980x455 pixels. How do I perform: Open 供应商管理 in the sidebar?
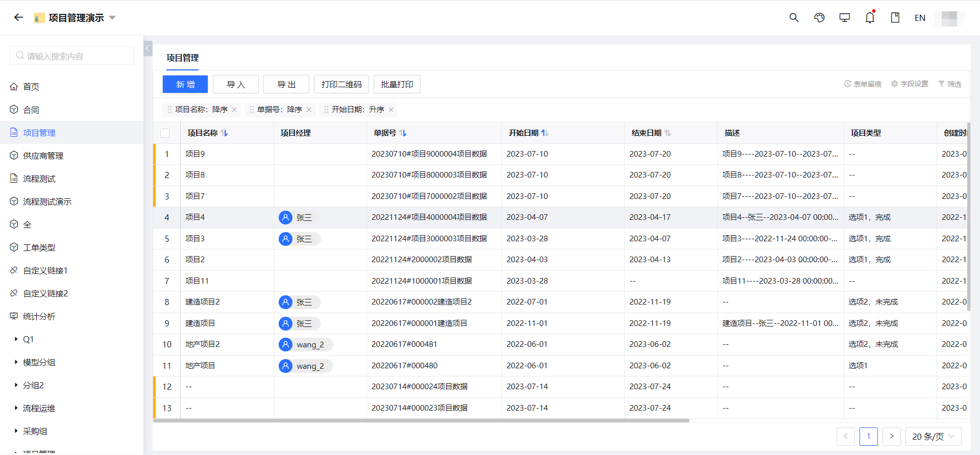43,156
